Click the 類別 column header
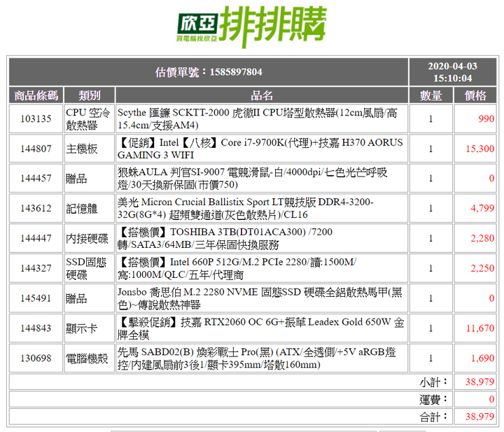This screenshot has width=504, height=432. [x=90, y=95]
